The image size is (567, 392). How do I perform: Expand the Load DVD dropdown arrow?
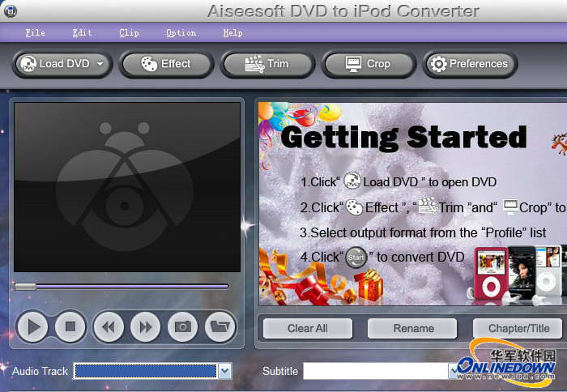coord(100,64)
